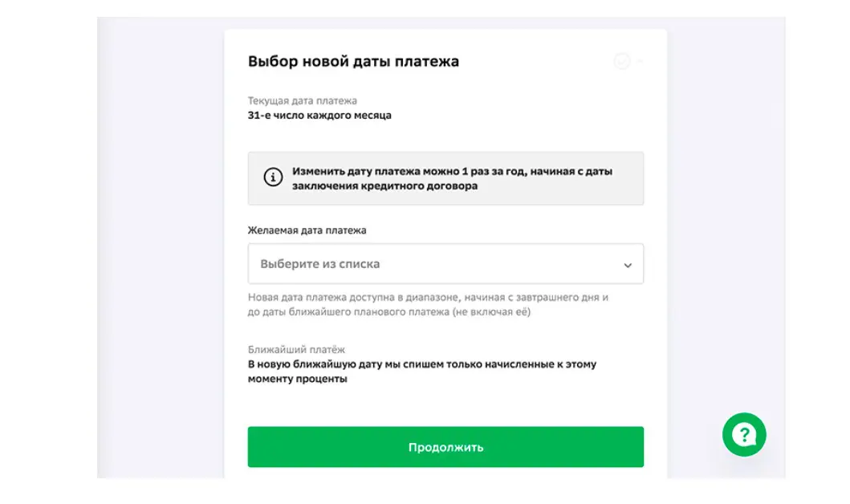Open the 'Выберите из списка' dropdown
This screenshot has height=504, width=850.
[445, 263]
